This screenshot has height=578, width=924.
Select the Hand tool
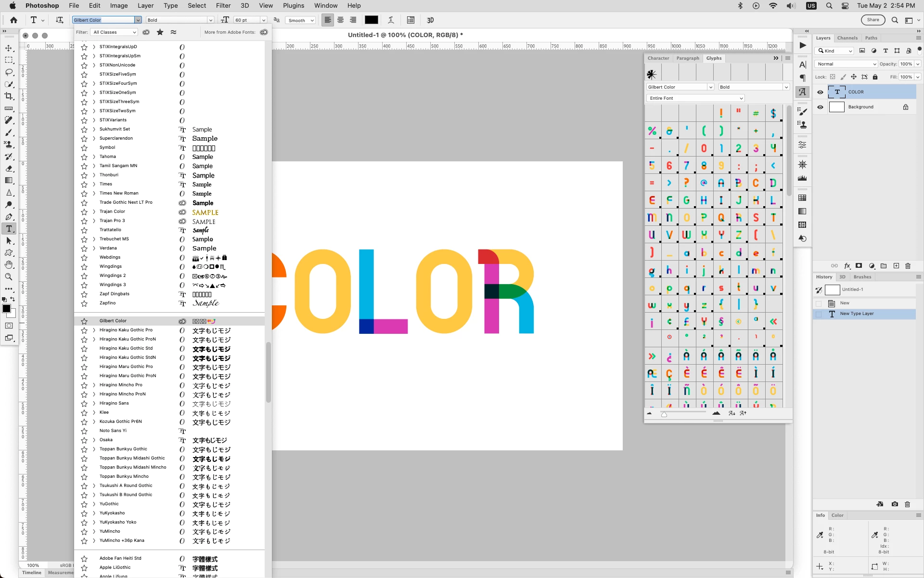[x=9, y=265]
